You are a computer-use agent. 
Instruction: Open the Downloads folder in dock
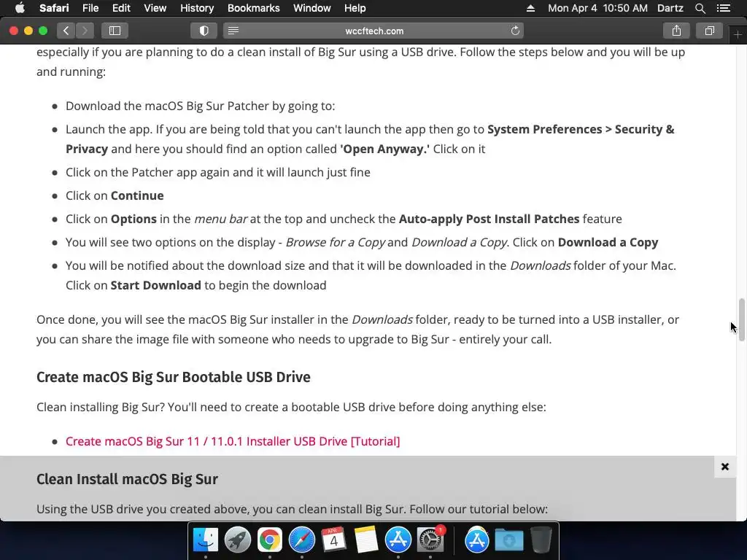(x=508, y=540)
